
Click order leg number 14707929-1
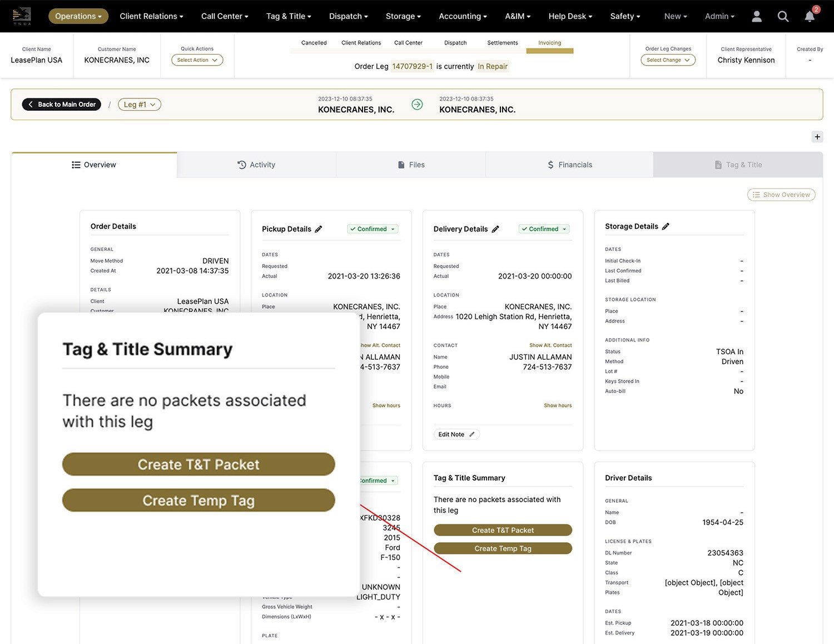[x=413, y=66]
